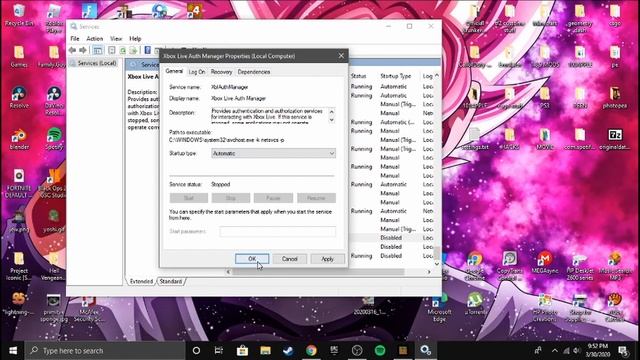
Task: Open the Games folder on desktop
Action: click(19, 56)
